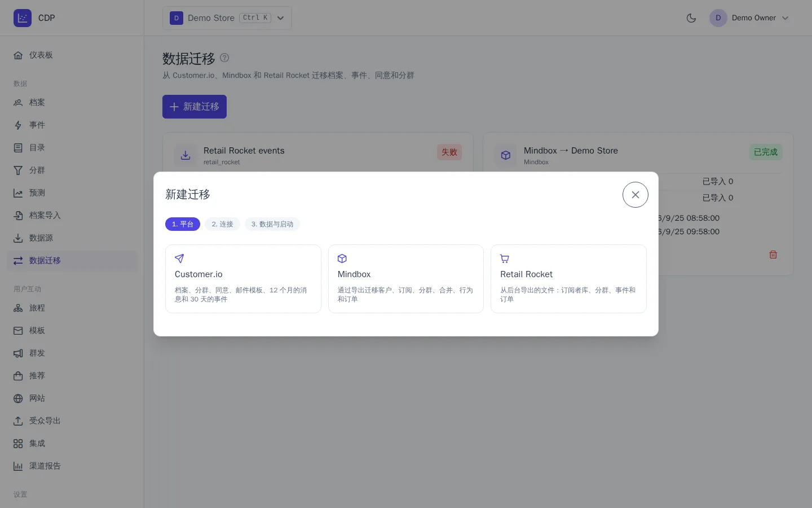This screenshot has width=812, height=508.
Task: Click the CDP logo icon
Action: click(23, 18)
